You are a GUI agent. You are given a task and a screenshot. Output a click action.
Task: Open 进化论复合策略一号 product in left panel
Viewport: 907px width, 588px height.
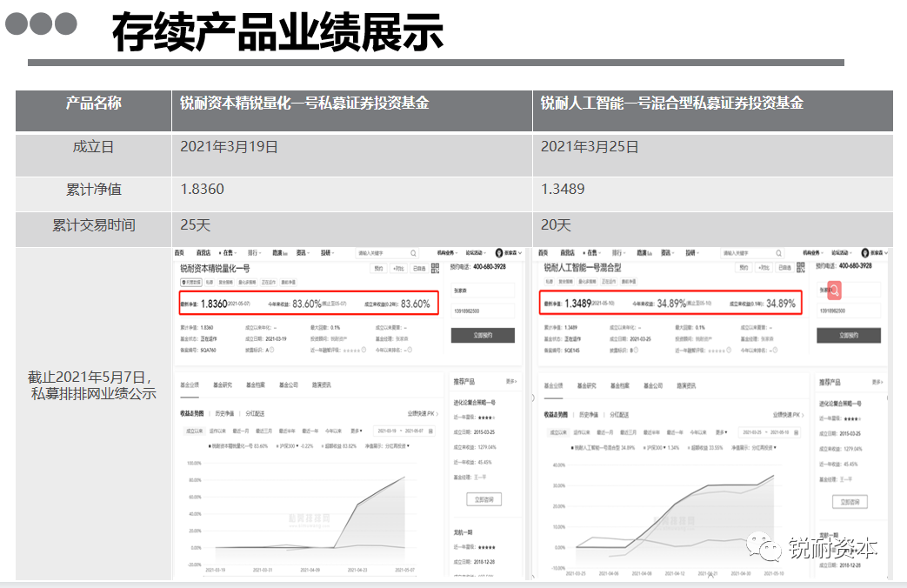[x=474, y=402]
